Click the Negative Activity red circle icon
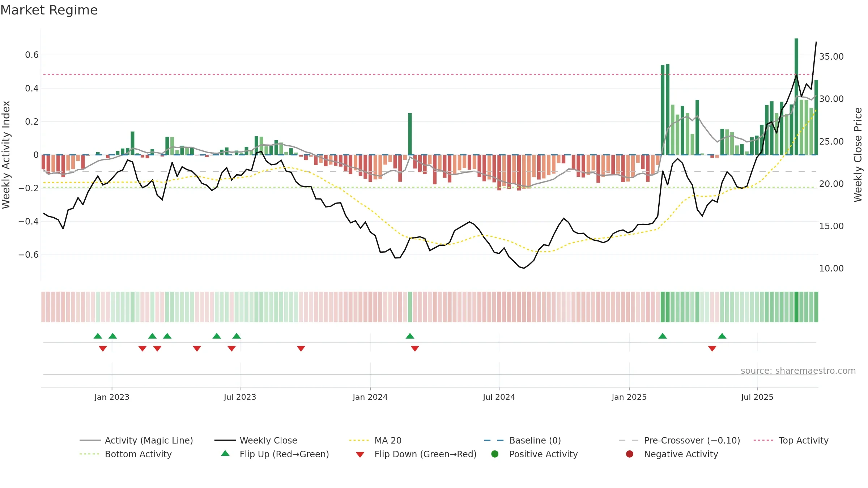 pos(630,454)
